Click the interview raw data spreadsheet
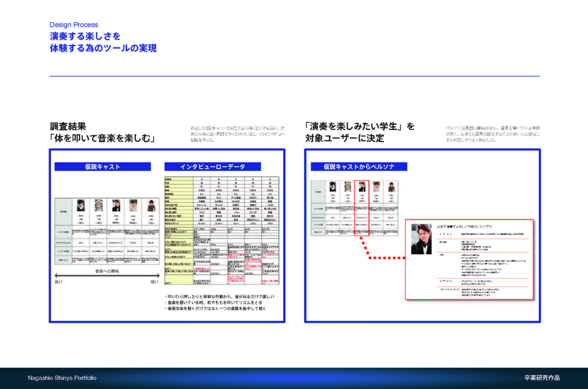The height and width of the screenshot is (389, 588). (222, 231)
